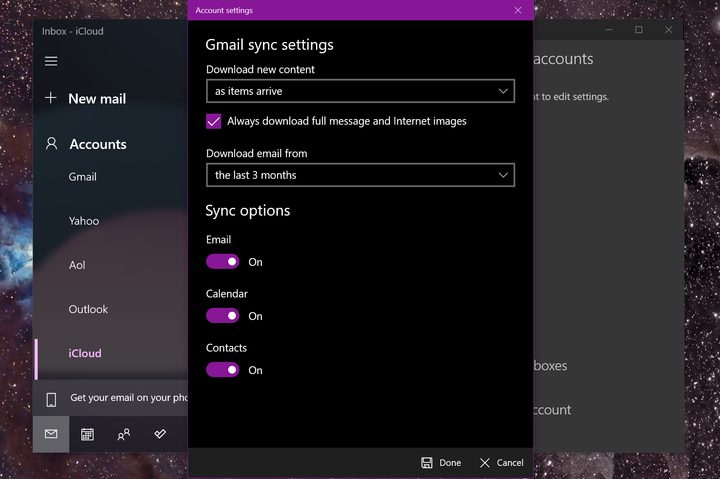The width and height of the screenshot is (720, 479).
Task: Click the Accounts heading in sidebar
Action: (x=98, y=144)
